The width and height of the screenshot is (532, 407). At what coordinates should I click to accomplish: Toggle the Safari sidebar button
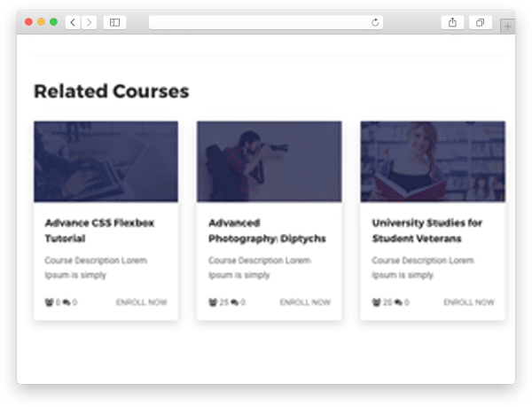[114, 22]
